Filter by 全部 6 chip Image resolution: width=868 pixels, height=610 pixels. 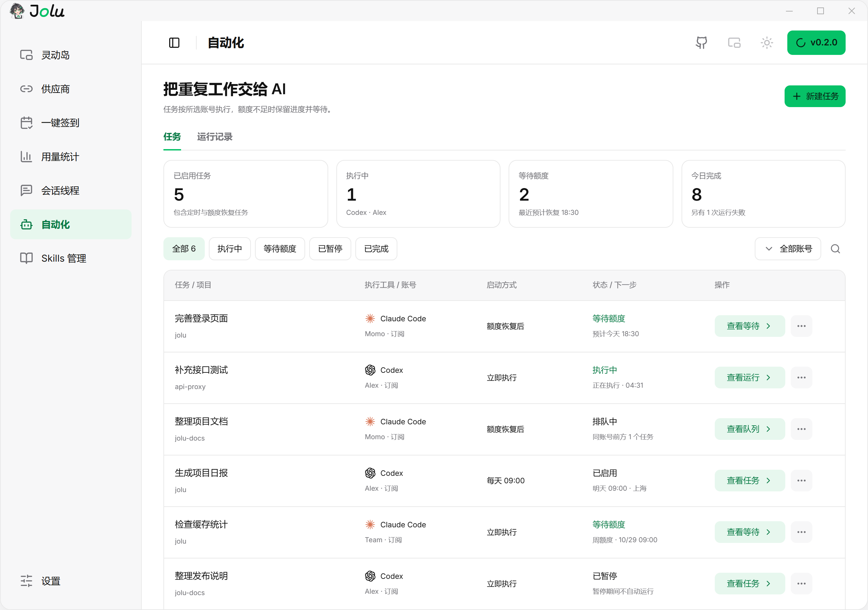point(184,249)
